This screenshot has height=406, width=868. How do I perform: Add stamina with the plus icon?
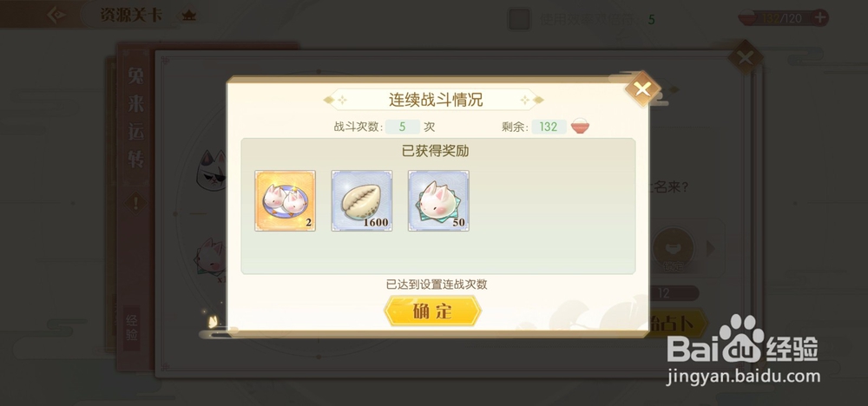click(x=820, y=17)
